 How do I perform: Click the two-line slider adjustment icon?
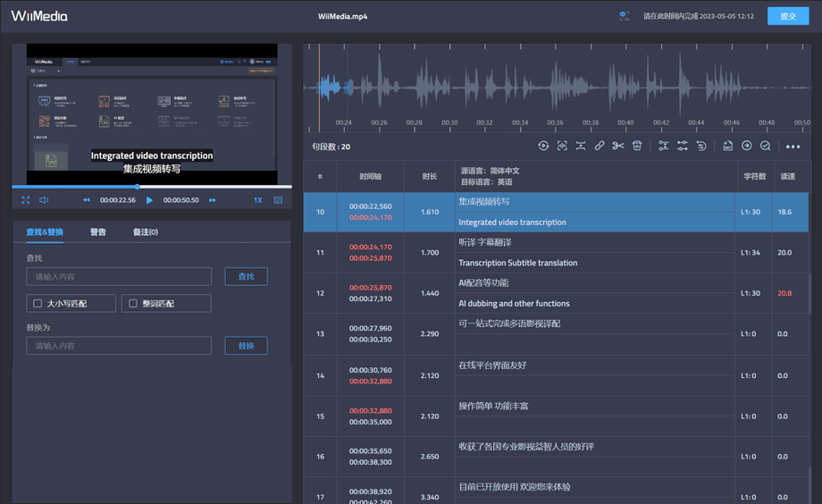click(682, 146)
